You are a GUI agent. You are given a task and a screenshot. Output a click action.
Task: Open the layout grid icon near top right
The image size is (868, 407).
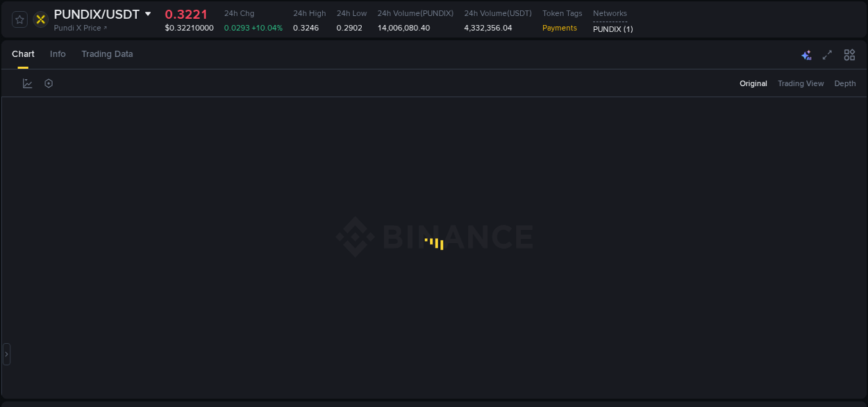coord(849,54)
